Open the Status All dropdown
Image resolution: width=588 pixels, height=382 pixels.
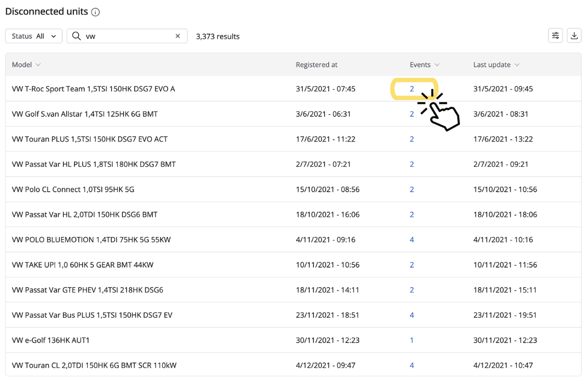(34, 36)
